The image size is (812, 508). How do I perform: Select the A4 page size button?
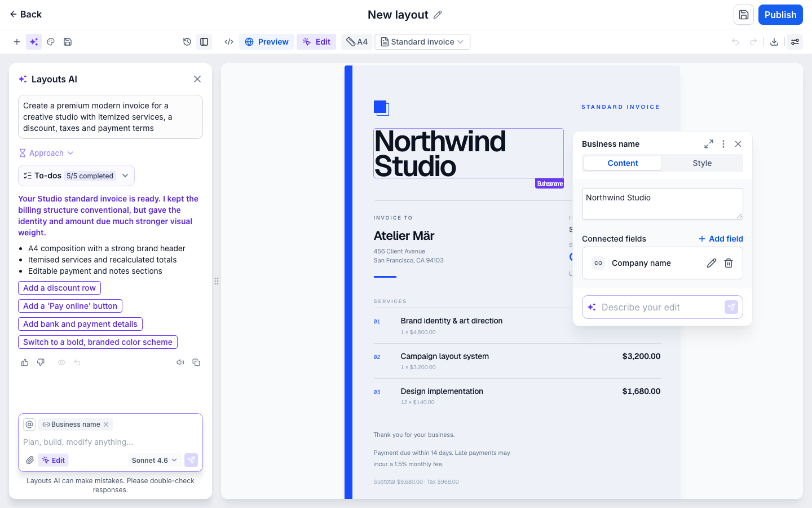pyautogui.click(x=357, y=42)
